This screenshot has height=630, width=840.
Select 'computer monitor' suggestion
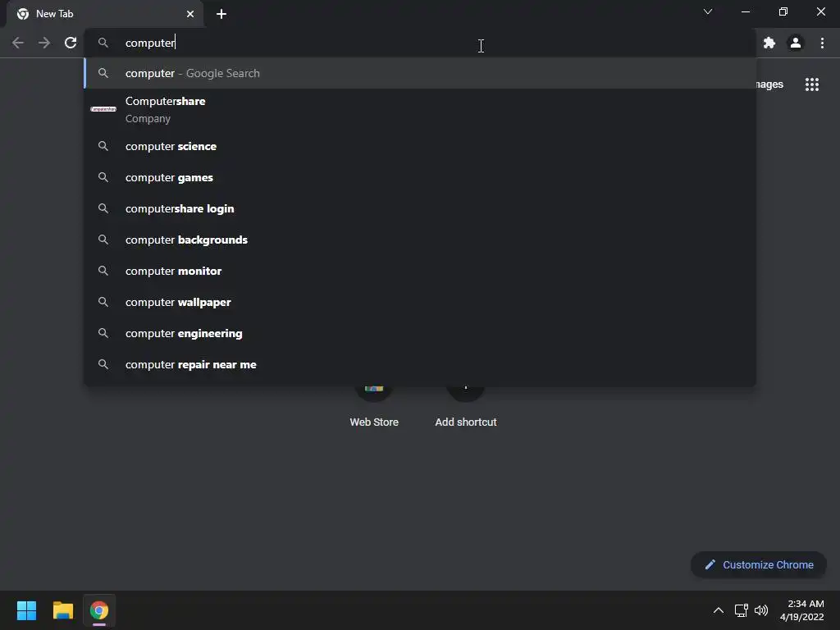pos(420,271)
